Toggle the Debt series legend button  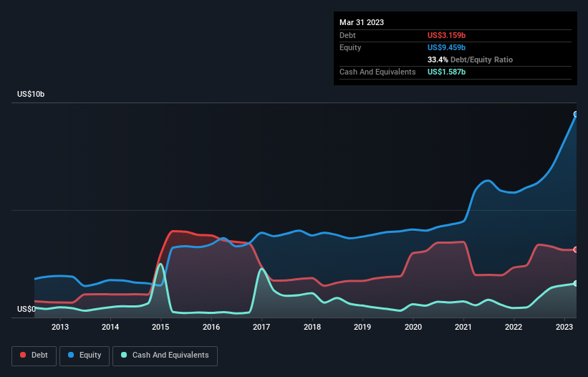pyautogui.click(x=34, y=355)
